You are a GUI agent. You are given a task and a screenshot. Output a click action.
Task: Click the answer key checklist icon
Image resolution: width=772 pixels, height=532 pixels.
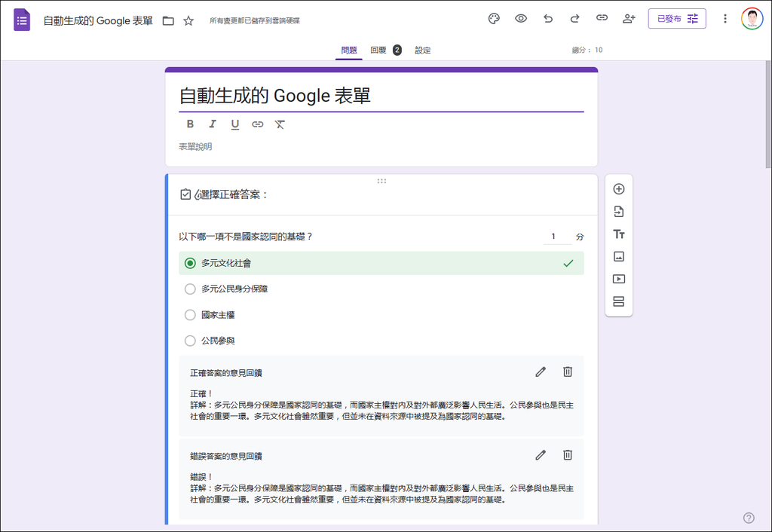pos(185,194)
